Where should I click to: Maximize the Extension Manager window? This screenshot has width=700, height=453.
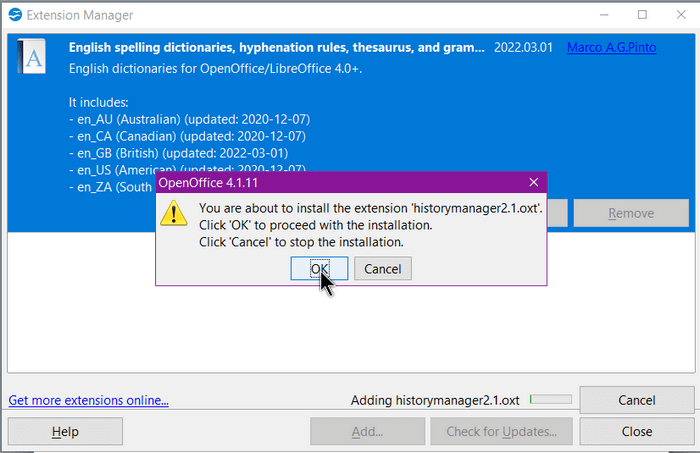pyautogui.click(x=642, y=15)
